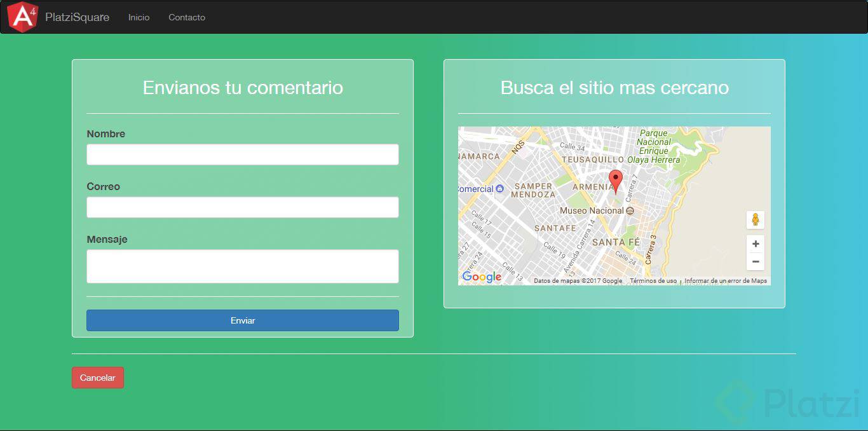Click the Correo field label

tap(104, 187)
